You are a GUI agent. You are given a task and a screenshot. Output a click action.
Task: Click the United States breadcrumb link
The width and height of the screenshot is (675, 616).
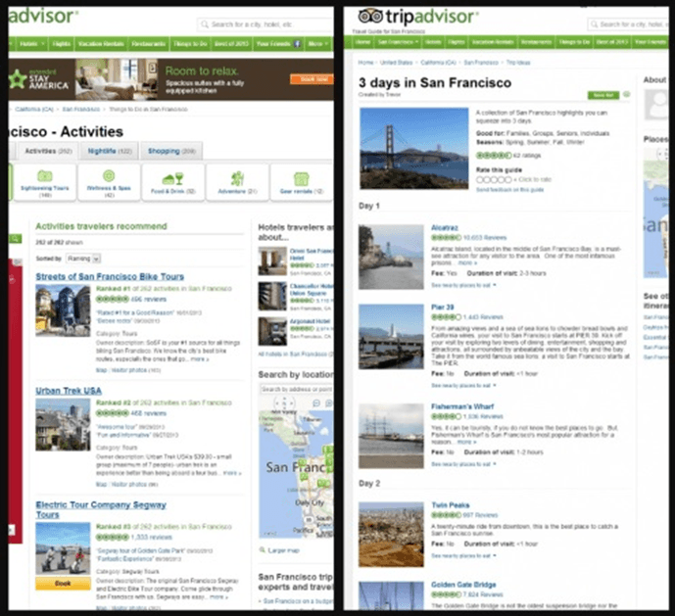tap(396, 63)
